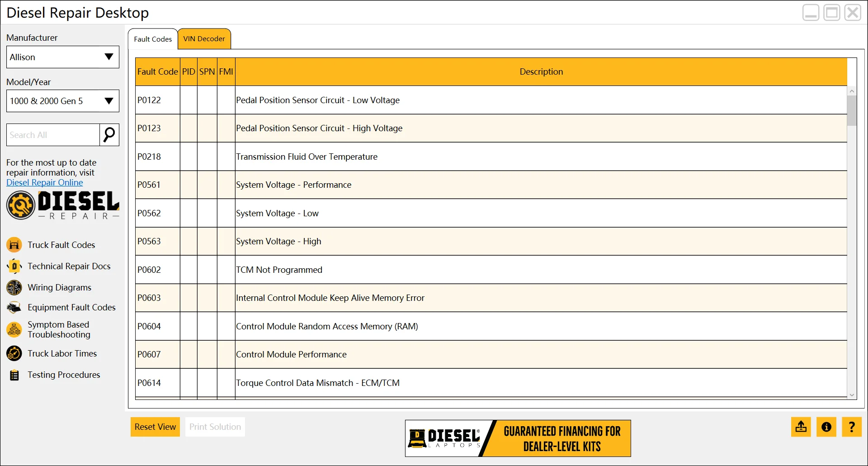Click 'System Voltage - High' description
This screenshot has height=466, width=868.
click(x=278, y=241)
